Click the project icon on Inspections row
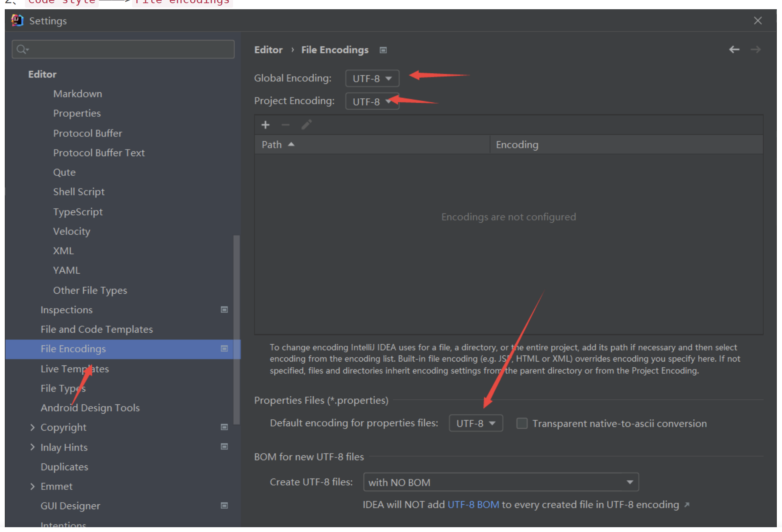Viewport: 782px width, 532px height. pos(224,309)
